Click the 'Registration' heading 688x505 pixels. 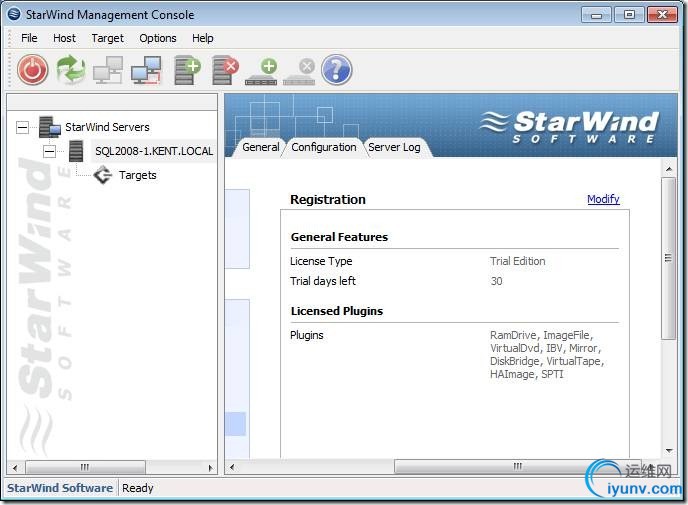pyautogui.click(x=328, y=200)
